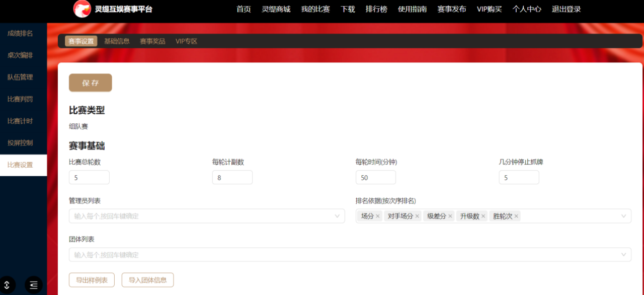This screenshot has height=295, width=644.
Task: Click the 场分 tag label
Action: click(x=367, y=216)
